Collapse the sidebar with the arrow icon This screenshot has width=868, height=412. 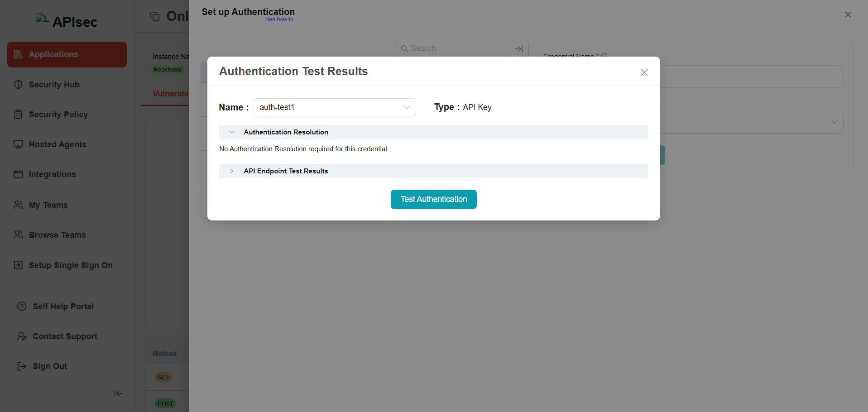click(x=118, y=393)
